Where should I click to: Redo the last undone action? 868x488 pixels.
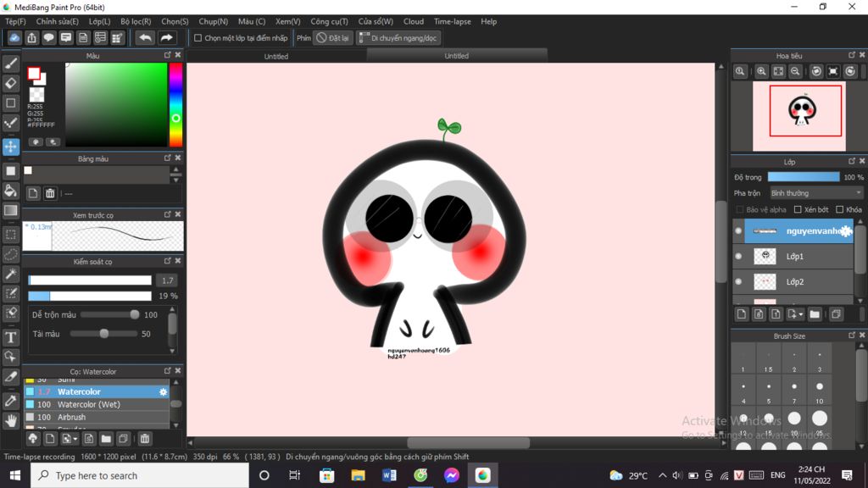pyautogui.click(x=166, y=38)
